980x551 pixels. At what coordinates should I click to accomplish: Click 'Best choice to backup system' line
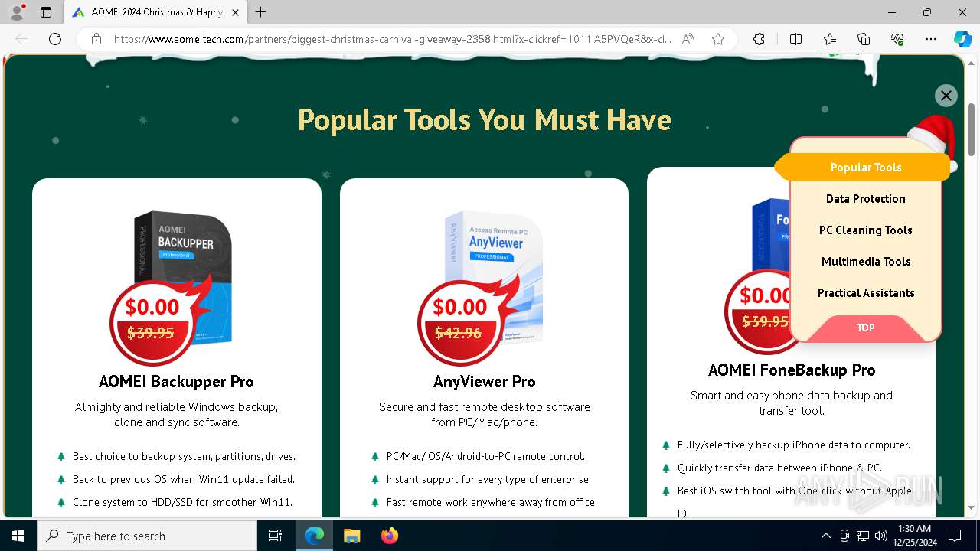(x=184, y=456)
